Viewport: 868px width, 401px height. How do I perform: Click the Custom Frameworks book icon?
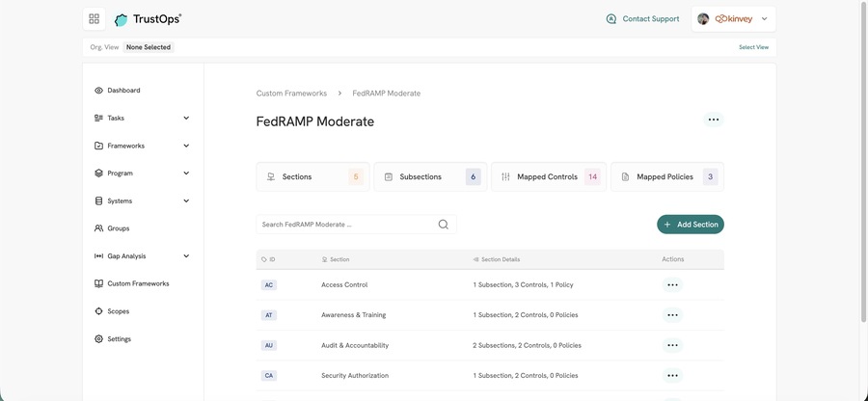(x=98, y=283)
